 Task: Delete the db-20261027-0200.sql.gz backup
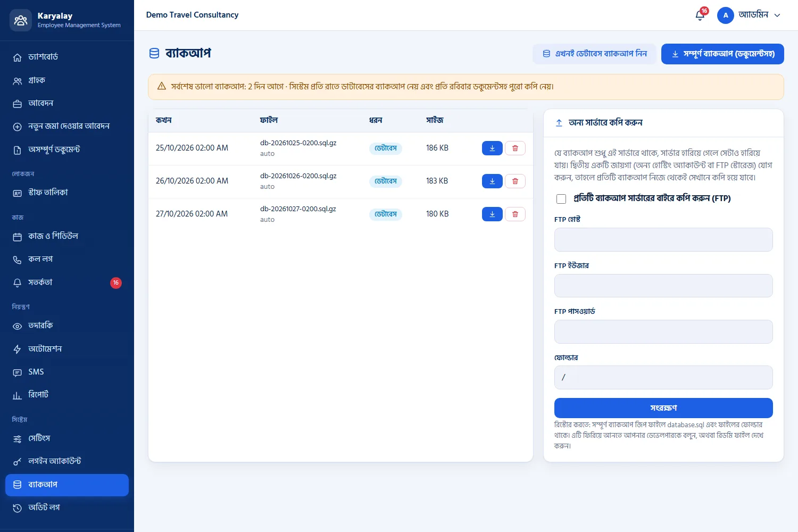click(515, 214)
